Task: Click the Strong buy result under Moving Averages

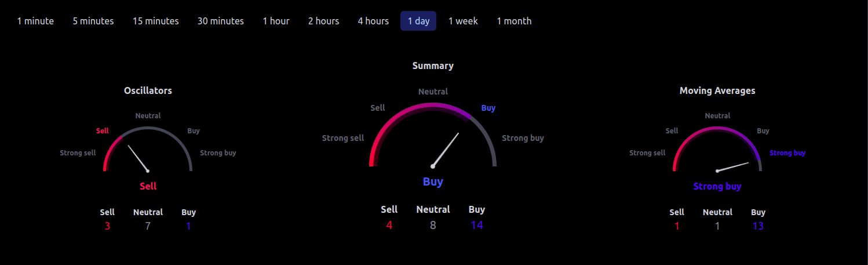Action: pyautogui.click(x=717, y=186)
